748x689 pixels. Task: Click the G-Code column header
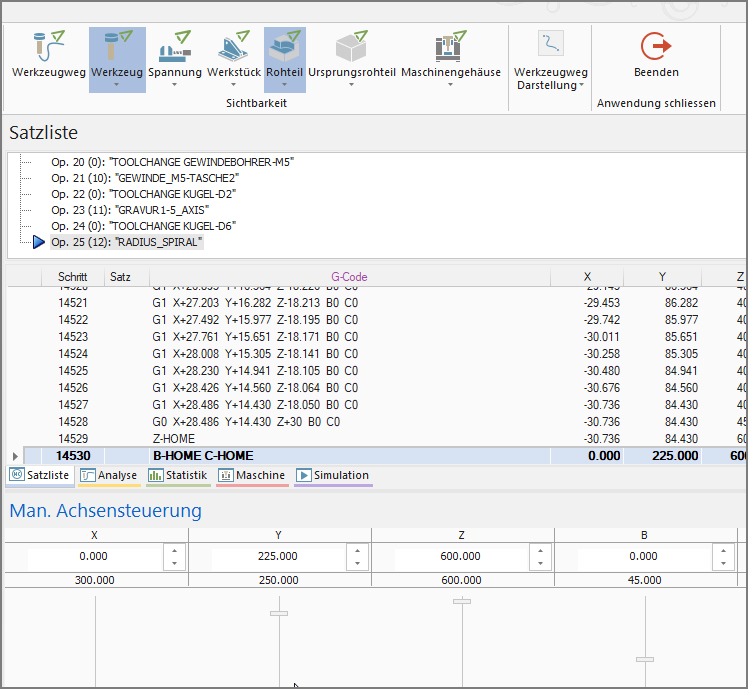(x=349, y=277)
